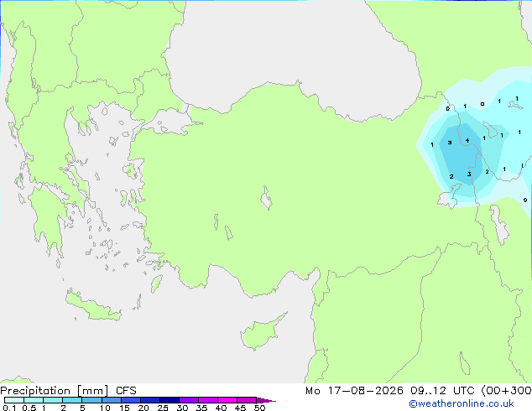Click the 1–2 mm legend swatch
Screen dimensions: 532x411
coord(53,400)
